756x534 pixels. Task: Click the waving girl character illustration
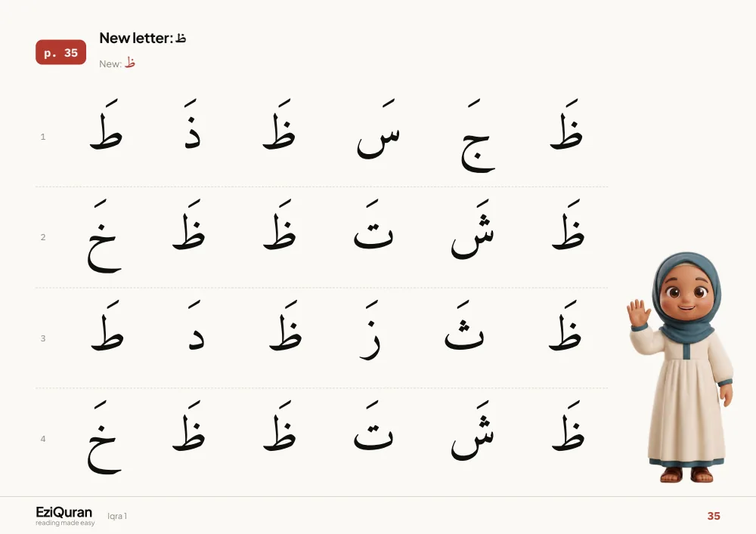click(x=681, y=367)
